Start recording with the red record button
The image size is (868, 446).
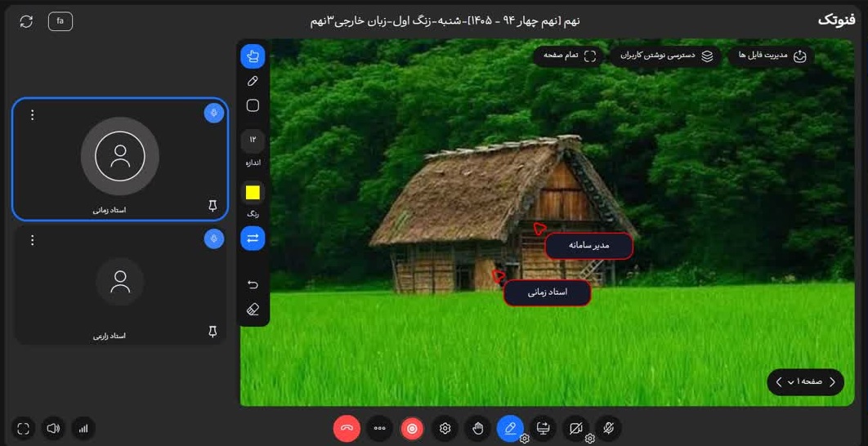tap(413, 428)
